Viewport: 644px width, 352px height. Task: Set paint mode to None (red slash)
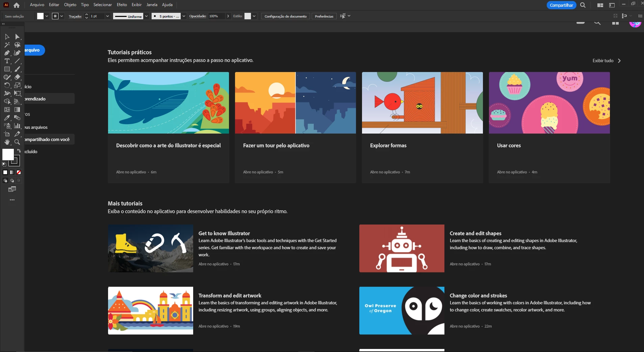(x=19, y=172)
